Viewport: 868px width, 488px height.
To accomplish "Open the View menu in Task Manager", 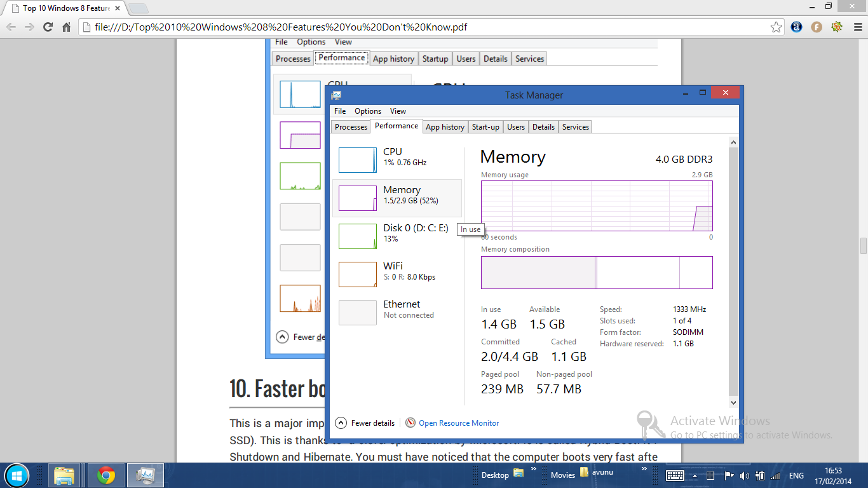I will (x=398, y=111).
